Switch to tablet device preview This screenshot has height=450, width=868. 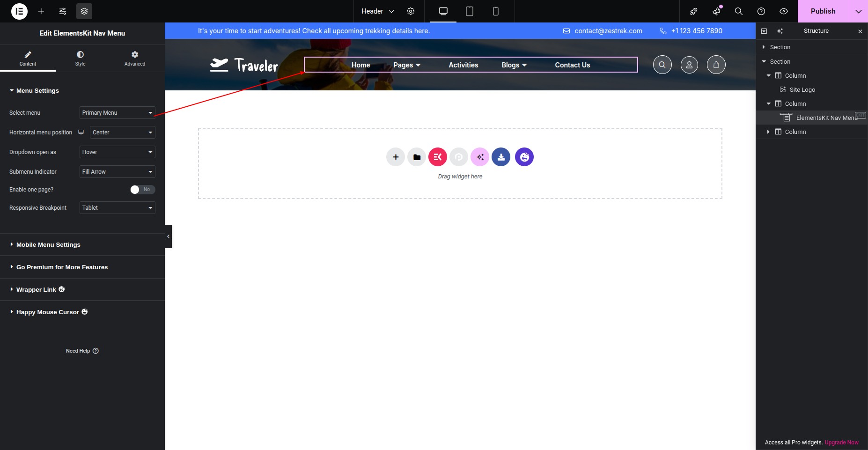coord(470,11)
